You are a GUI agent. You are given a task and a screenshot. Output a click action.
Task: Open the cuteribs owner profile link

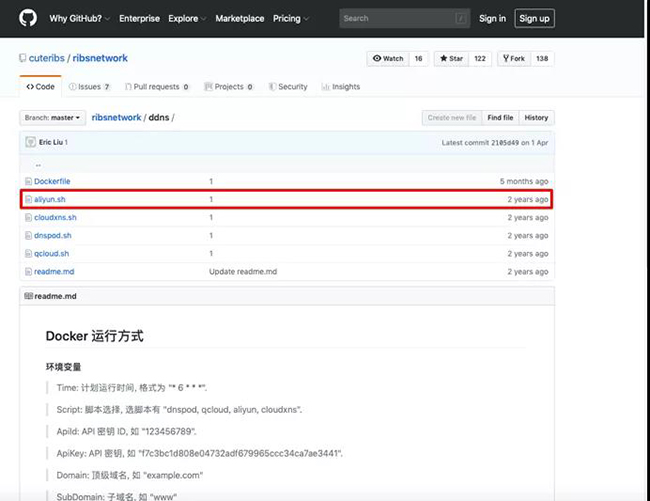tap(47, 58)
